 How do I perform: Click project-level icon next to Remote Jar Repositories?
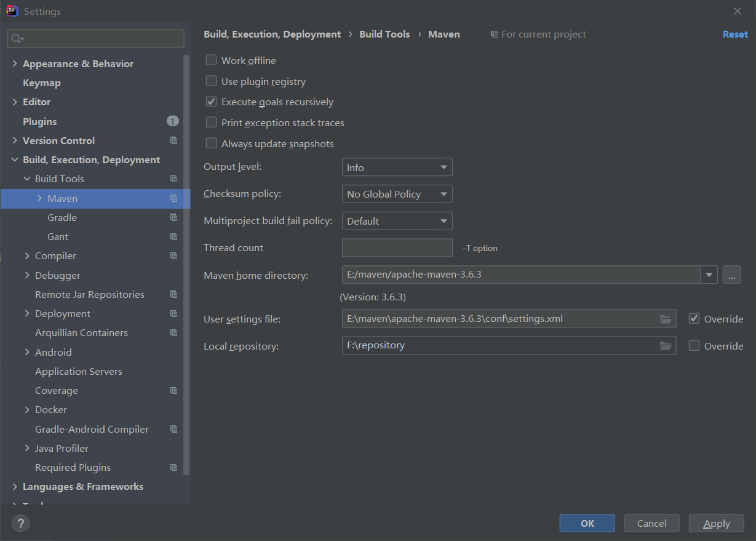(x=174, y=295)
